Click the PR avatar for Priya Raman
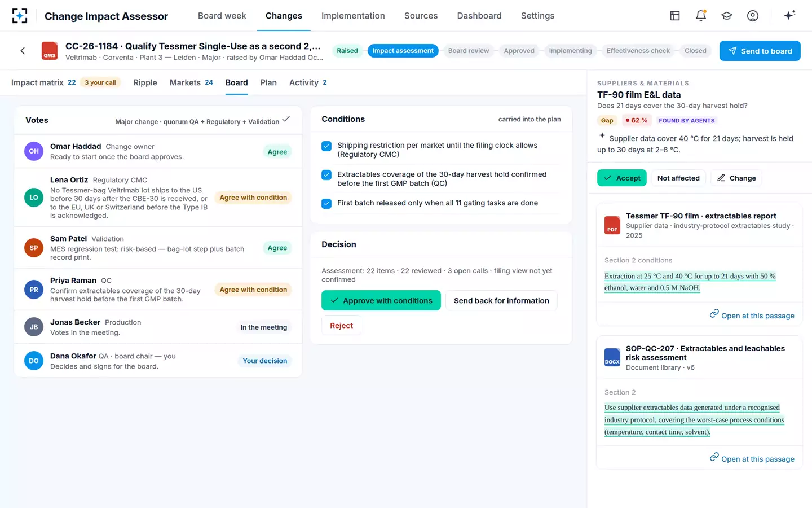The image size is (812, 508). point(34,290)
